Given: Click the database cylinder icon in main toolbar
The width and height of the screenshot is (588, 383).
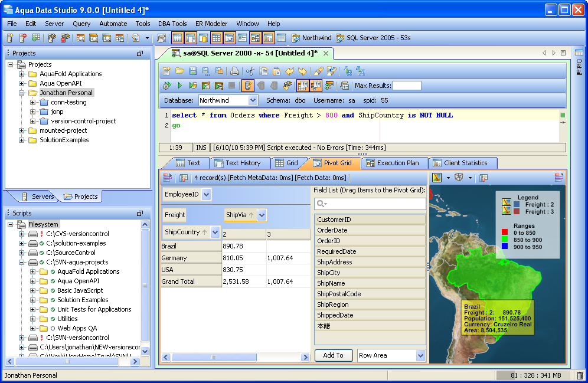Looking at the screenshot, I should point(203,38).
